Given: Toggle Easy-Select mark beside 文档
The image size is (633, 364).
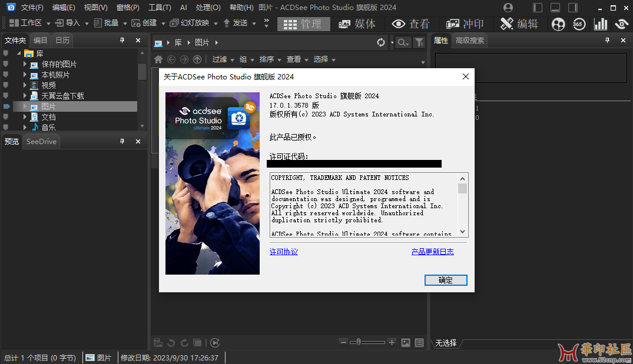Looking at the screenshot, I should (6, 117).
